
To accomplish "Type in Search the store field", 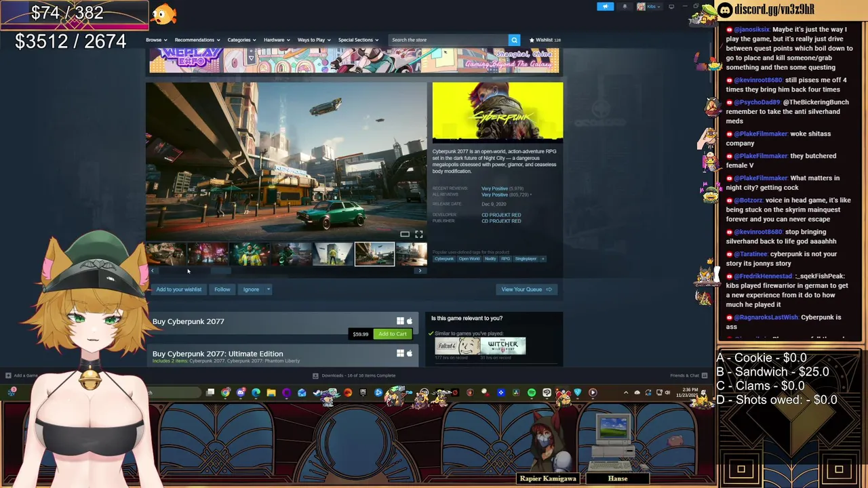I will pos(448,40).
